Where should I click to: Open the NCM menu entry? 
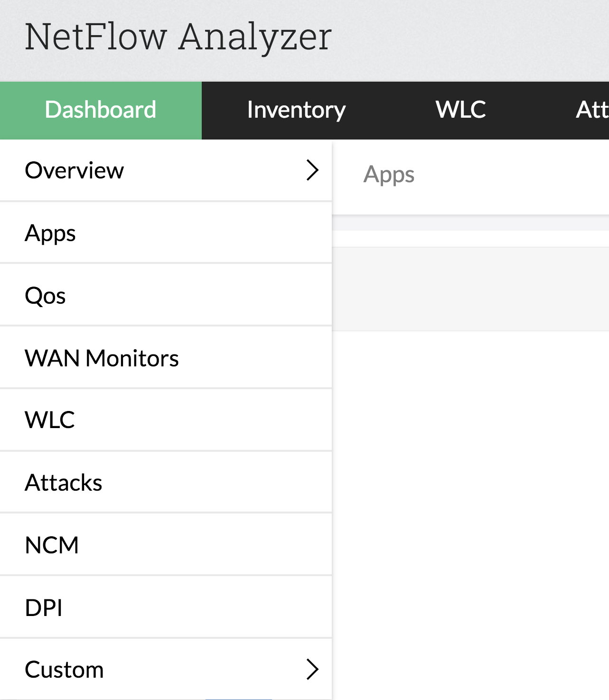166,545
